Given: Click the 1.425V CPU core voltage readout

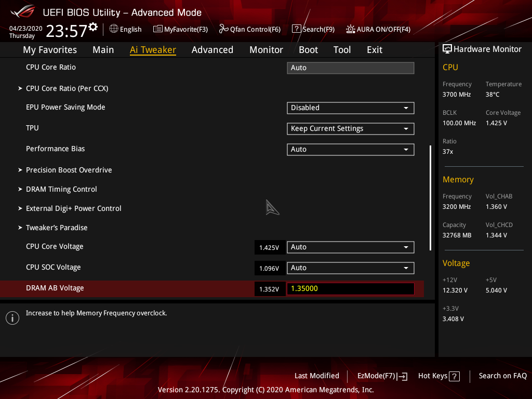Looking at the screenshot, I should [x=269, y=248].
